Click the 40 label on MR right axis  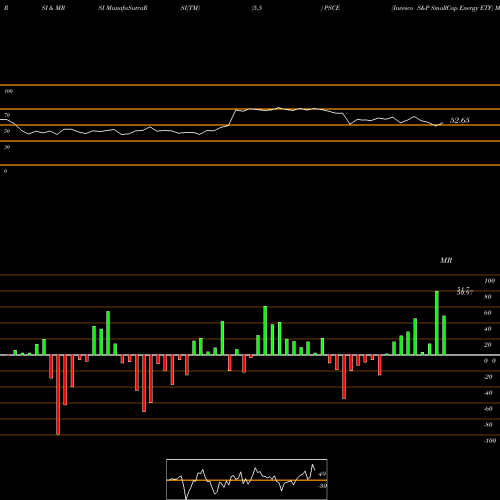coord(488,329)
